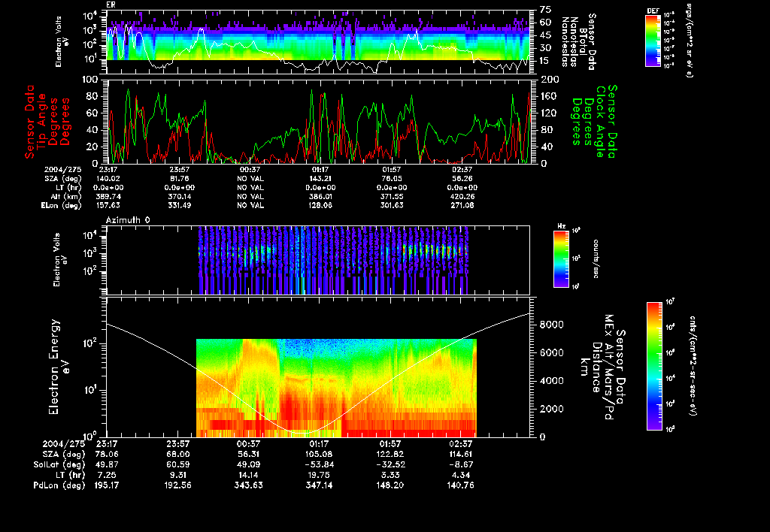Screen dimensions: 770x532
Task: Click the local time value 14.14
Action: click(x=248, y=475)
